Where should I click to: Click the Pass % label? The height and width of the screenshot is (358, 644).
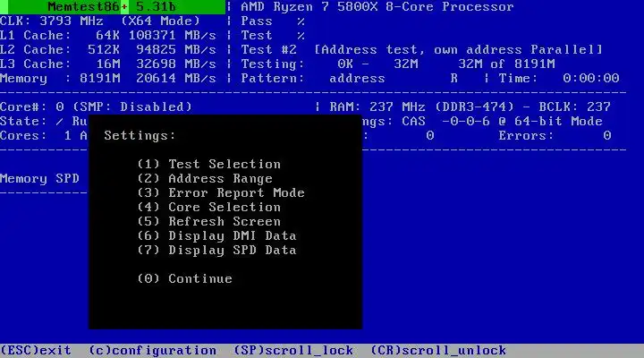[273, 21]
